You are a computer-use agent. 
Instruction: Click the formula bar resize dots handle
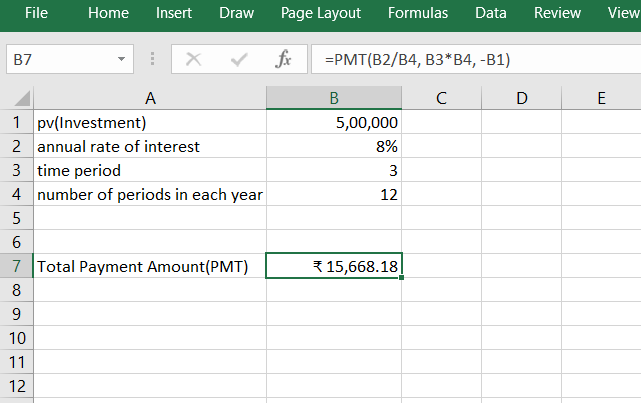tap(152, 60)
